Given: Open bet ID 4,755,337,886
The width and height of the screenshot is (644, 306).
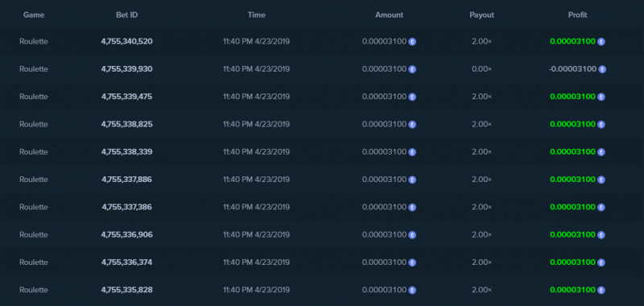Looking at the screenshot, I should coord(127,179).
